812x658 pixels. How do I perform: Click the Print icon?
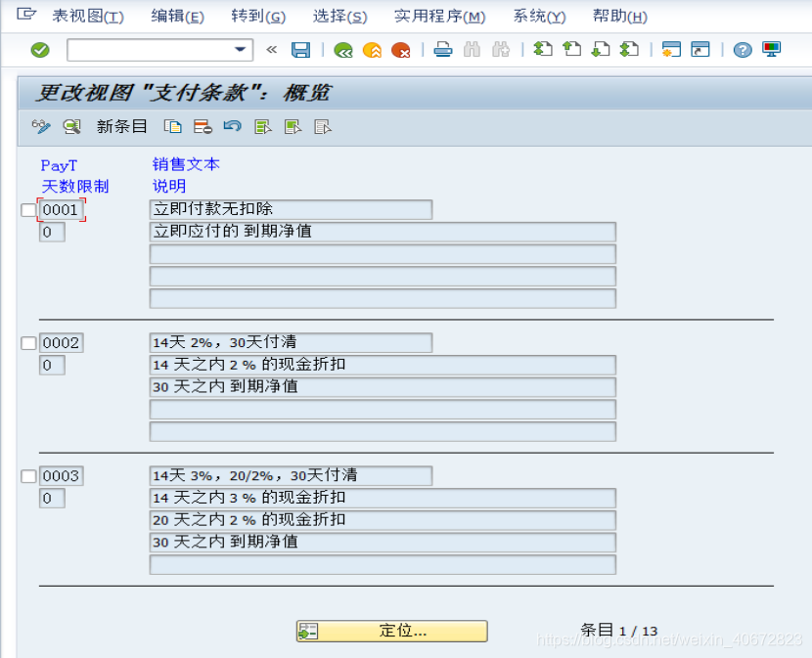[x=441, y=49]
